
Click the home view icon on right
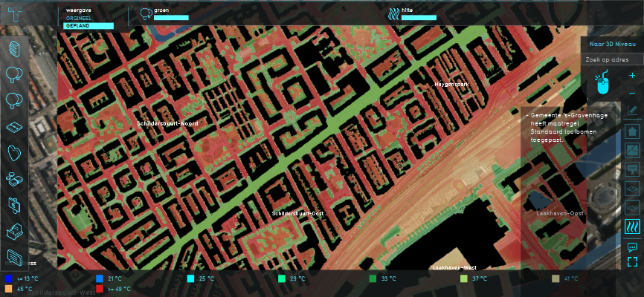[x=632, y=131]
